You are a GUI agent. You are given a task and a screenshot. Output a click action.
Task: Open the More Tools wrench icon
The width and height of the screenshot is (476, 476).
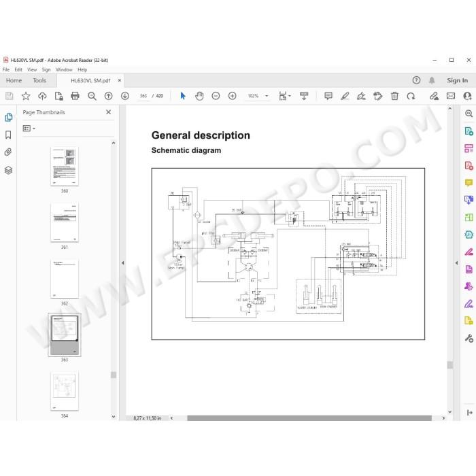coord(469,338)
